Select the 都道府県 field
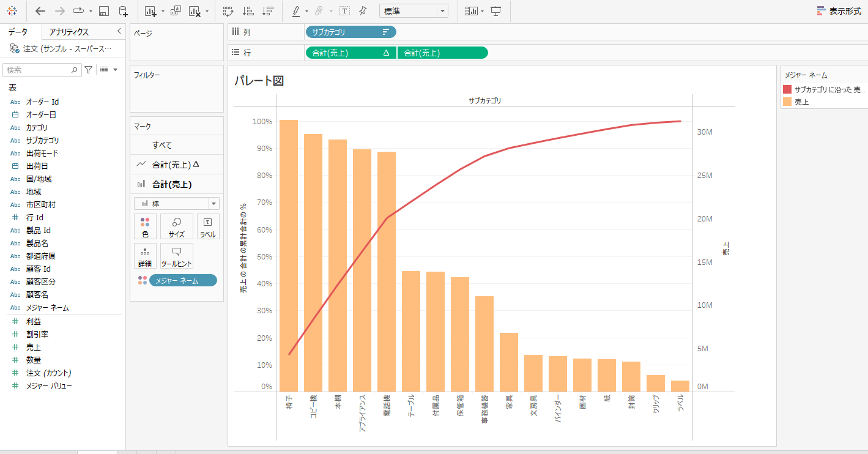This screenshot has width=868, height=454. (41, 256)
